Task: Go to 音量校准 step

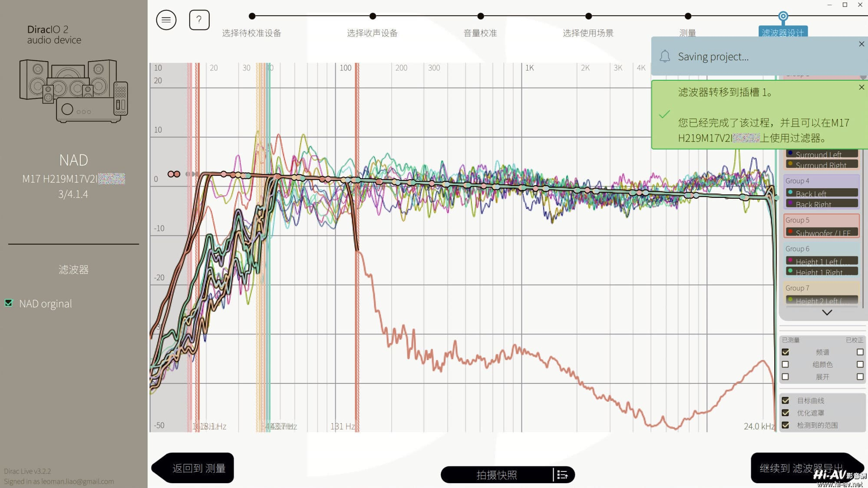Action: point(480,33)
